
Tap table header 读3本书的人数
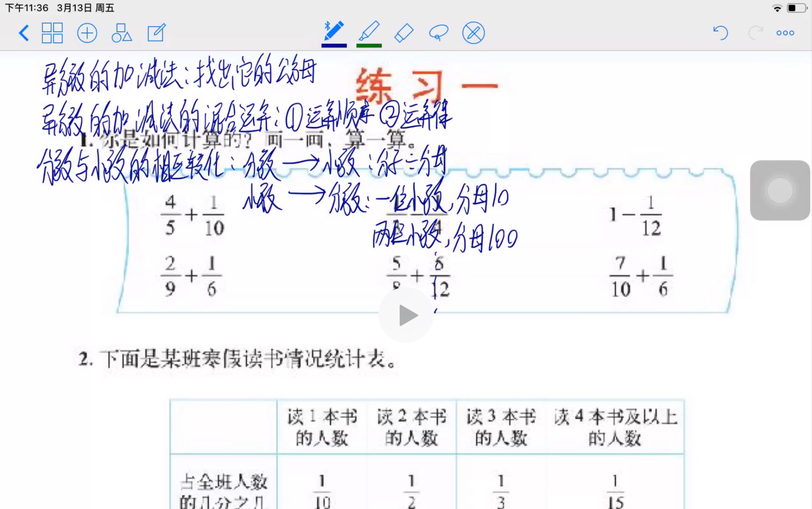click(501, 427)
